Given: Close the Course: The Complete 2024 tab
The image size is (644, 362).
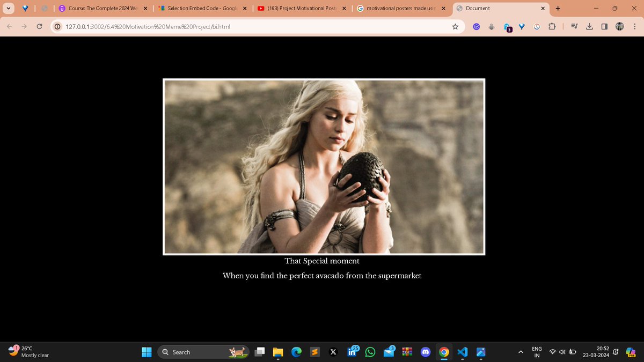Looking at the screenshot, I should [x=145, y=8].
